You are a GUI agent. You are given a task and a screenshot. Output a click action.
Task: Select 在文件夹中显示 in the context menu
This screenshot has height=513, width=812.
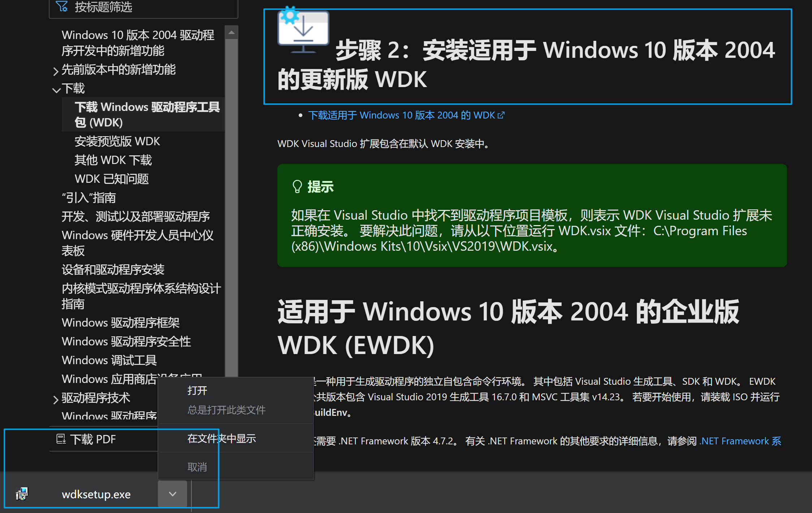pos(221,439)
